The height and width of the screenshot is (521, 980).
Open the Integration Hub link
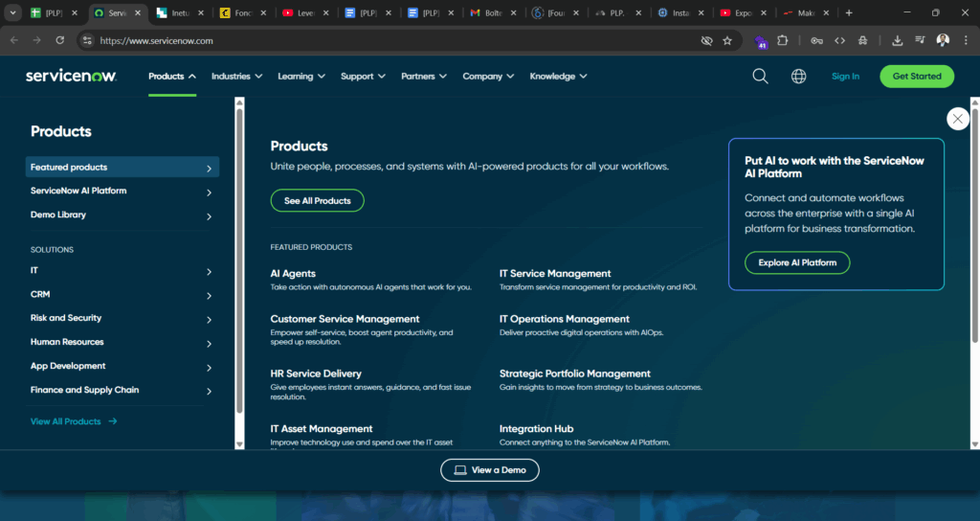click(x=536, y=428)
